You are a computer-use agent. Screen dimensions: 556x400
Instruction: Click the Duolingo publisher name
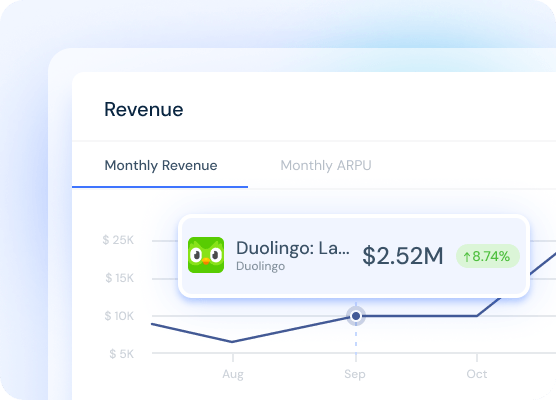[261, 266]
